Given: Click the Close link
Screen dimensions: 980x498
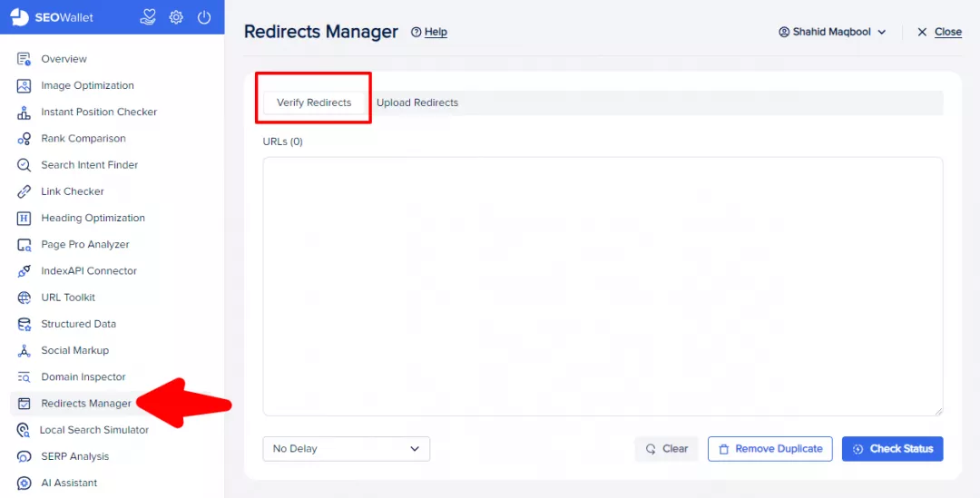Looking at the screenshot, I should coord(948,32).
